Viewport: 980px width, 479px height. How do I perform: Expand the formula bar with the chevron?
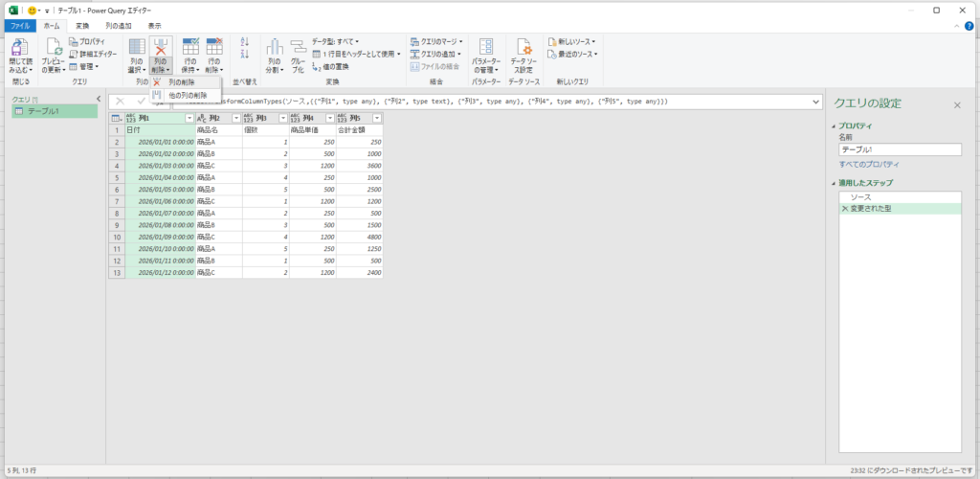pyautogui.click(x=815, y=101)
